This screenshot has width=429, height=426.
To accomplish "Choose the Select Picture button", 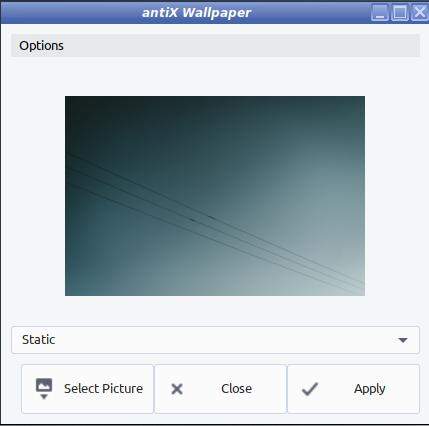I will pyautogui.click(x=87, y=389).
